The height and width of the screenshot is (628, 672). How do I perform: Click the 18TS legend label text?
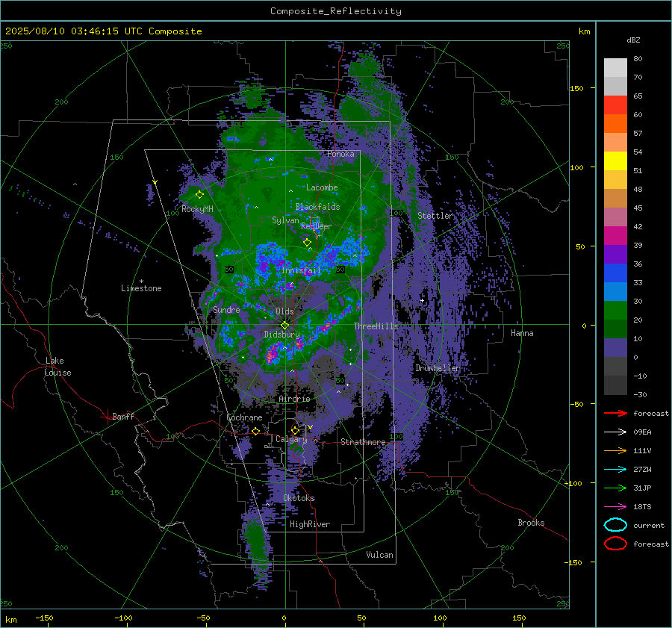click(x=642, y=507)
